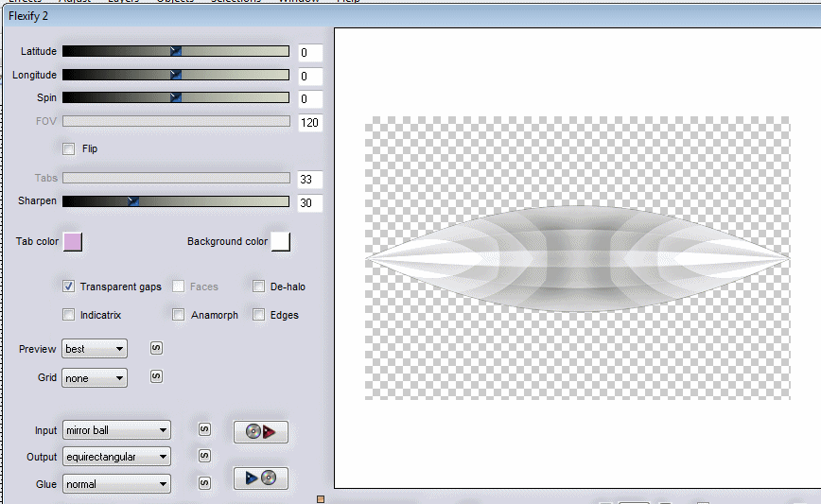This screenshot has width=821, height=504.
Task: Open the Glue dropdown showing normal
Action: point(116,484)
